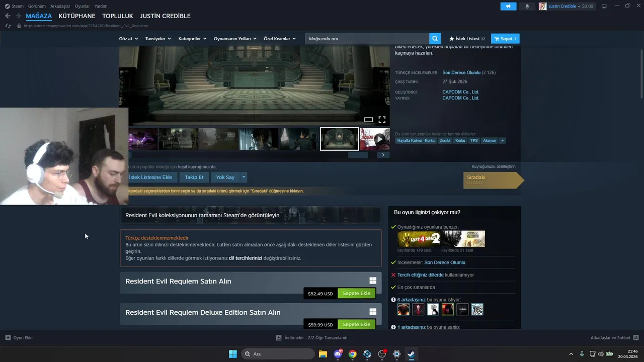Focus the Mağazada ara search field
The image size is (644, 362).
tap(367, 39)
